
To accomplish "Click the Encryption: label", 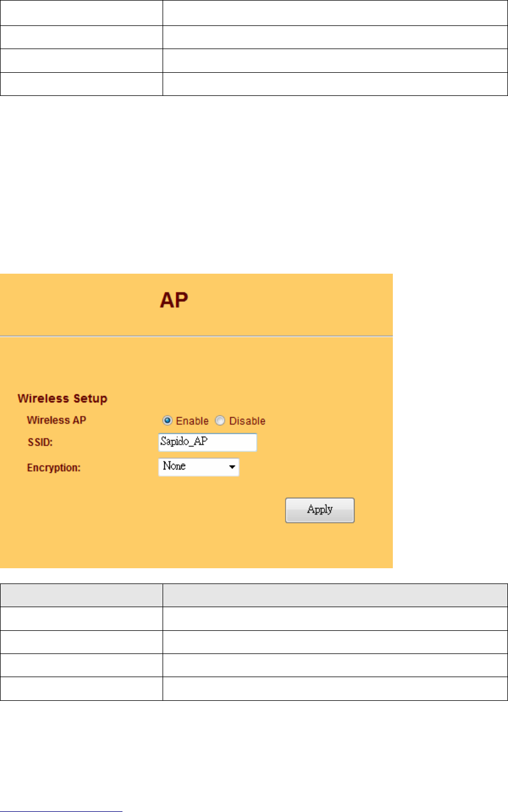I will point(54,468).
